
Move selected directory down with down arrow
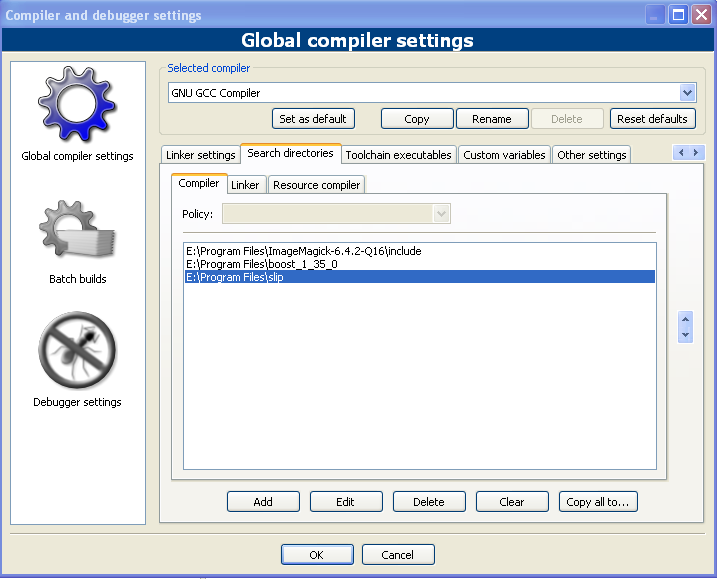click(685, 335)
